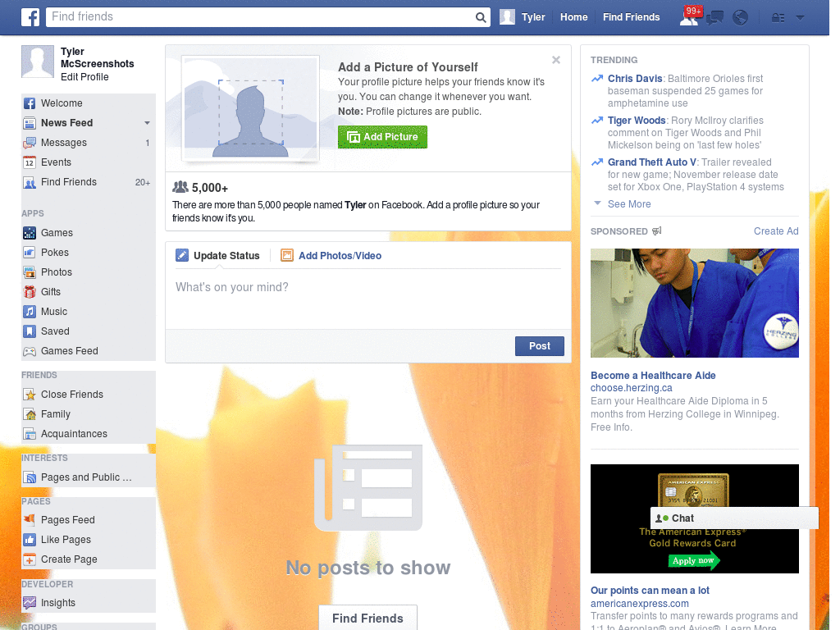Dismiss the Add a Picture card
The height and width of the screenshot is (630, 840).
click(x=556, y=60)
